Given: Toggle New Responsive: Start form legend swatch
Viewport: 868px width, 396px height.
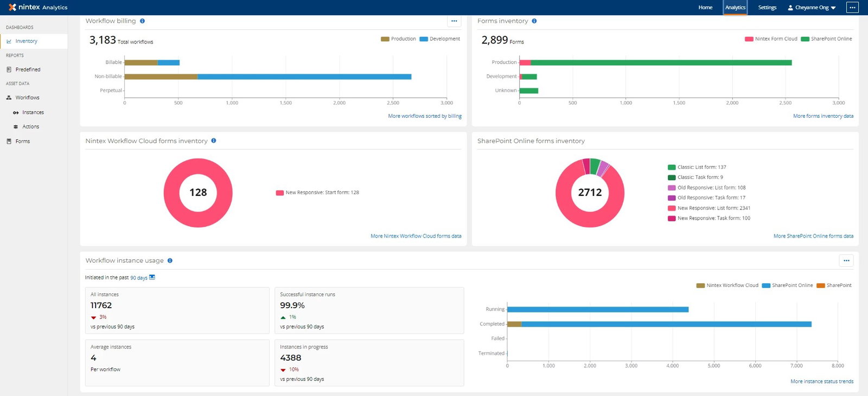Looking at the screenshot, I should tap(280, 193).
